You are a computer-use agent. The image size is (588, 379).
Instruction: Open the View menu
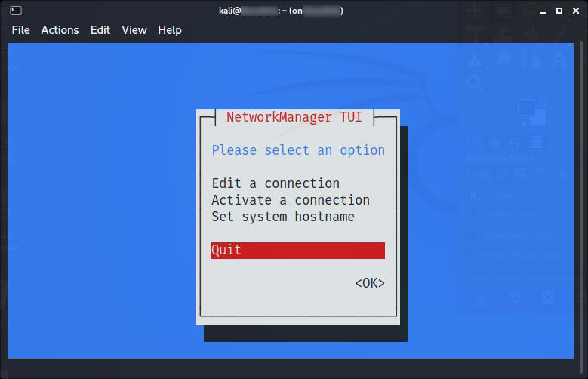click(x=134, y=30)
